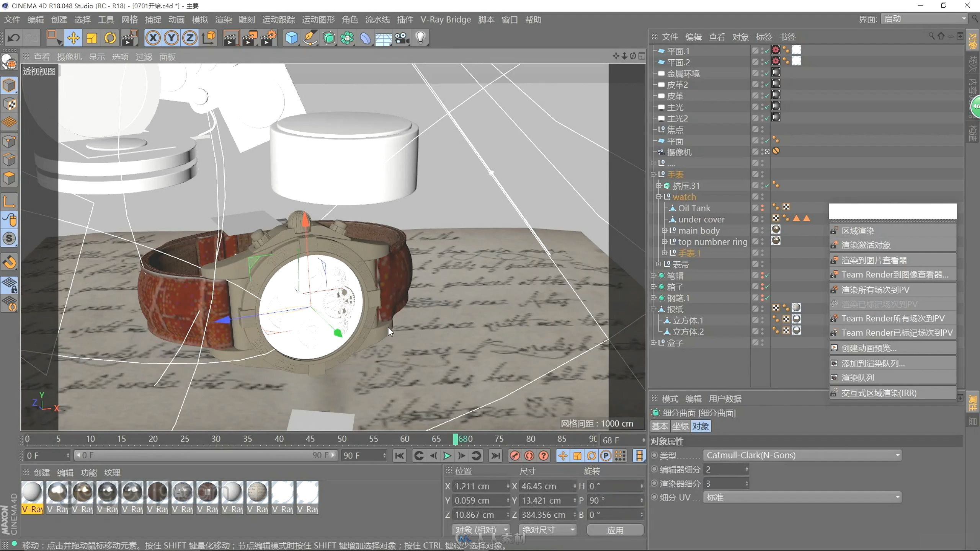Select the Move tool
This screenshot has height=551, width=980.
tap(73, 38)
